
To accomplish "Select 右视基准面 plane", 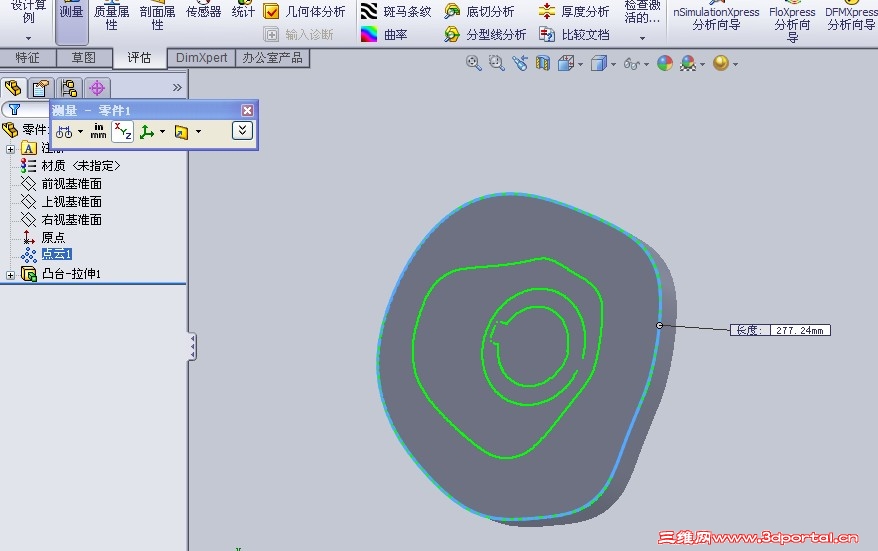I will point(61,220).
